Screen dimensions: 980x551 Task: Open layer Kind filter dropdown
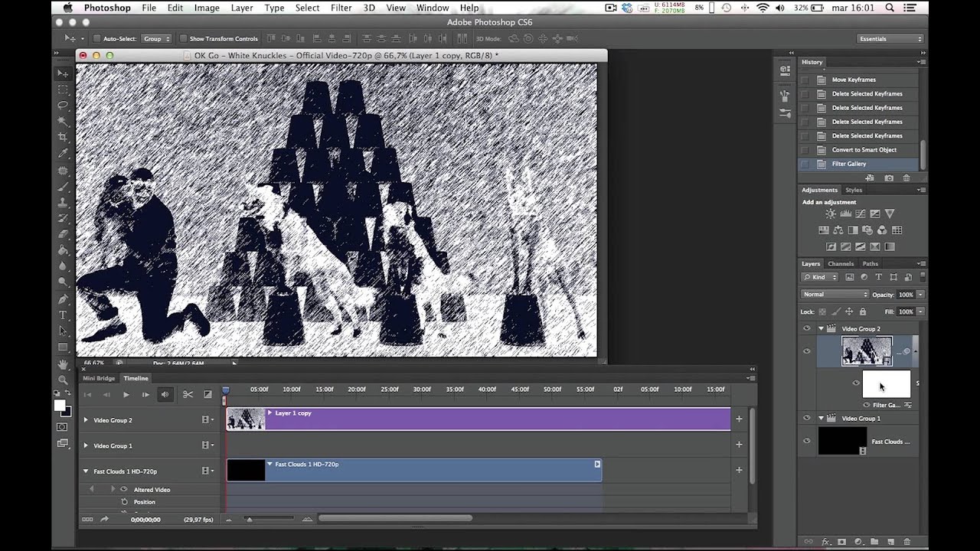coord(821,277)
